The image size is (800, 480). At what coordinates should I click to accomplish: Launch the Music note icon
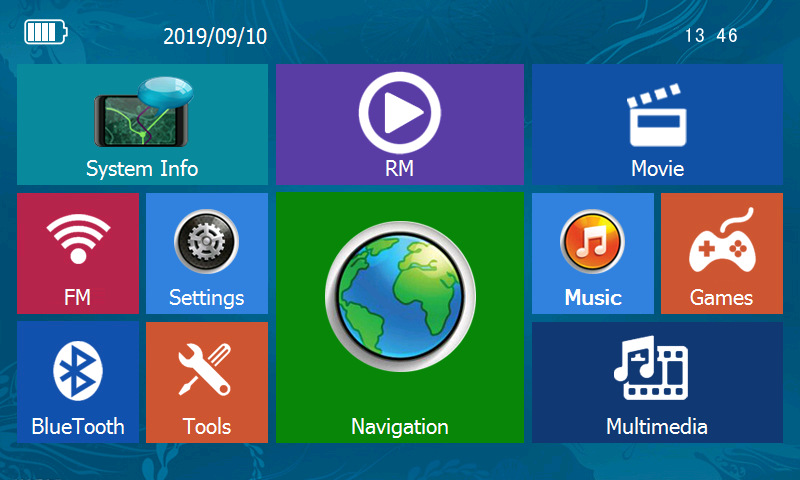(x=592, y=241)
